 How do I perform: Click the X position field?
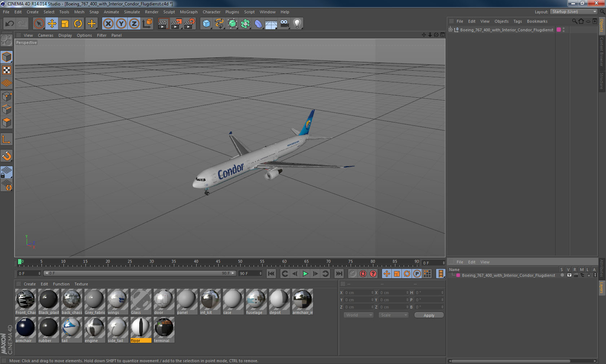point(359,293)
